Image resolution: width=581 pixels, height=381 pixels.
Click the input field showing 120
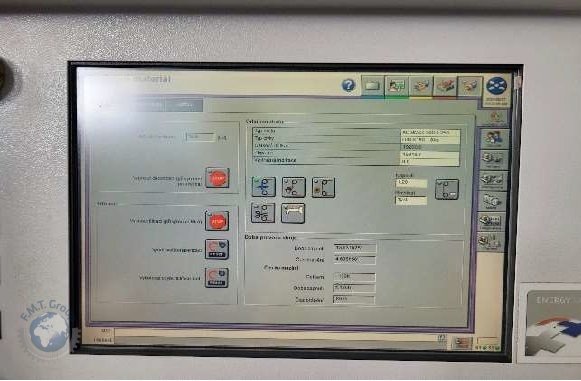click(x=411, y=183)
